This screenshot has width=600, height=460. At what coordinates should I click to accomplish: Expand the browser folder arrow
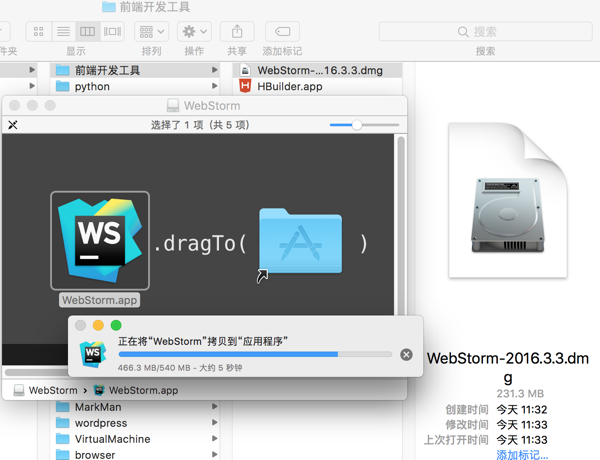[215, 455]
